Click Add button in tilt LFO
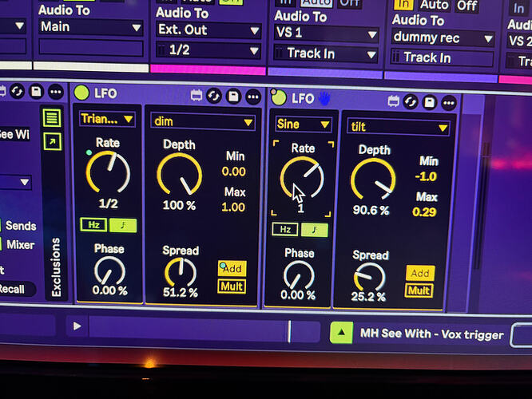532x399 pixels. pos(420,273)
